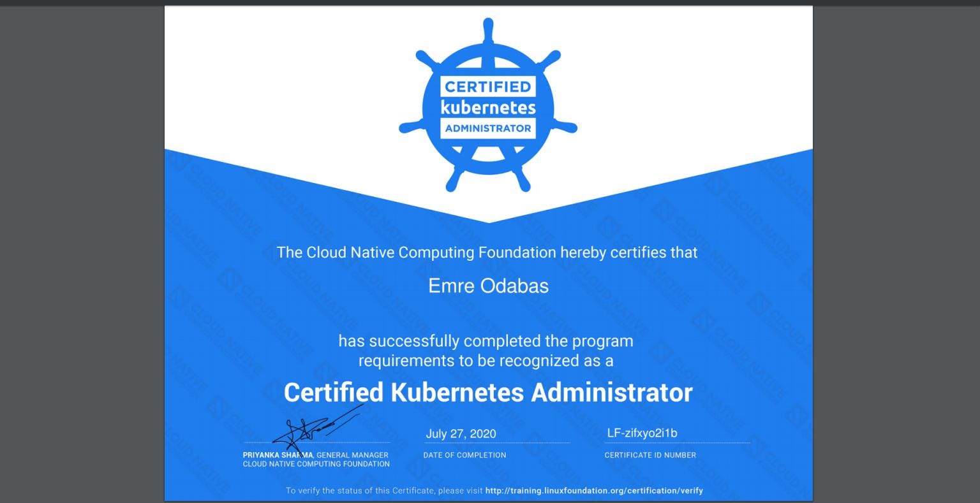Click the 'Certified Kubernetes Administrator' title text
980x503 pixels.
coord(488,392)
